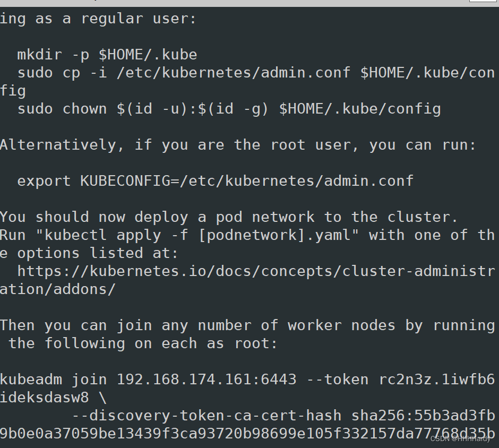This screenshot has height=448, width=499.
Task: Click the "export KUBECONFIG" command line
Action: [215, 180]
